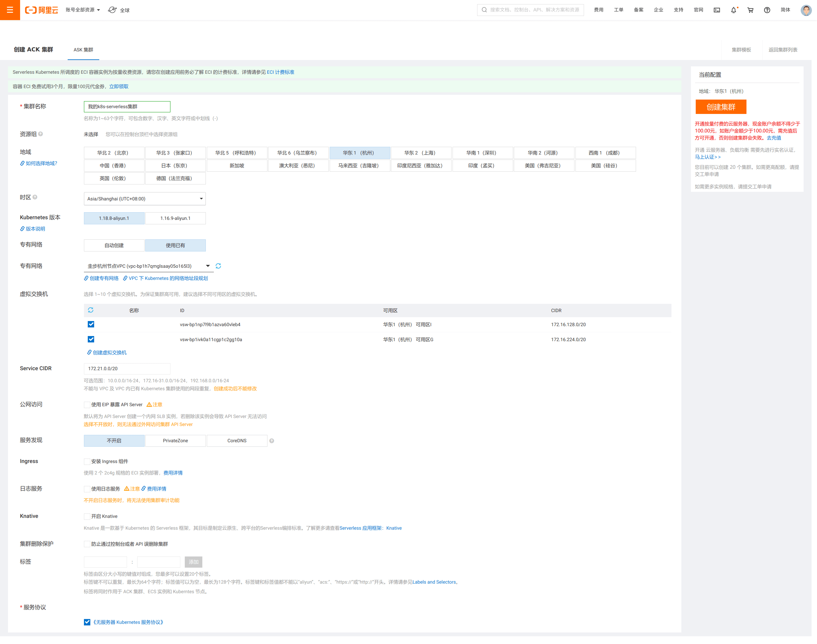This screenshot has width=817, height=644.
Task: Click the 创建集群 button
Action: [x=721, y=107]
